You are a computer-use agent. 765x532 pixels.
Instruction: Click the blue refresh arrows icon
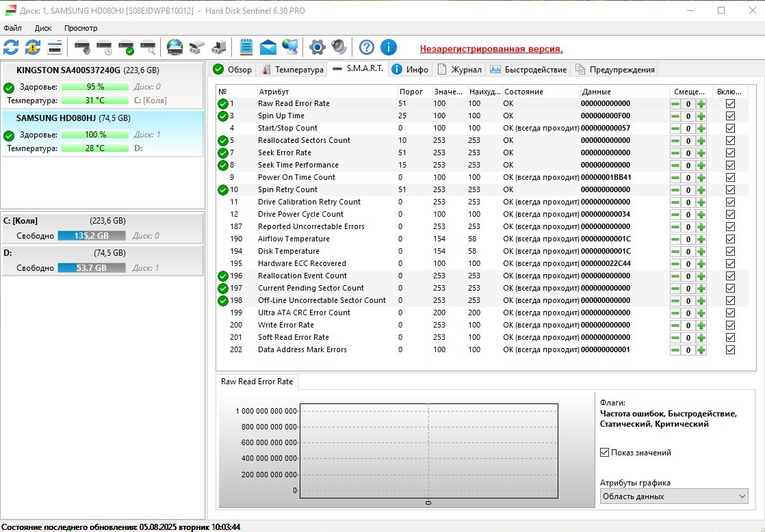pos(11,47)
